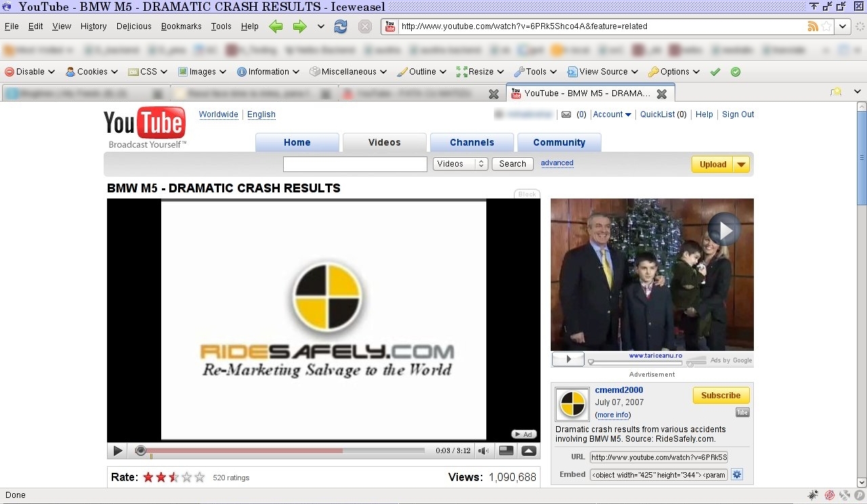Viewport: 867px width, 504px height.
Task: Open the Bookmarks menu
Action: [x=182, y=26]
